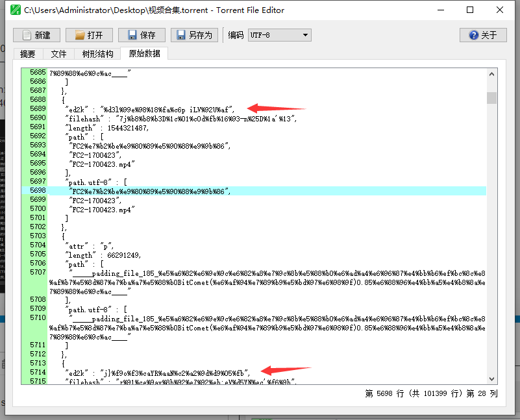This screenshot has height=420, width=520.
Task: Click the New (新建) file button
Action: [36, 35]
